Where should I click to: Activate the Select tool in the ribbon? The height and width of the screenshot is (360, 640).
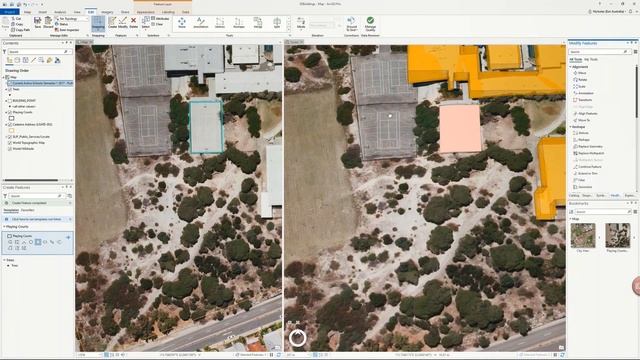pyautogui.click(x=145, y=22)
